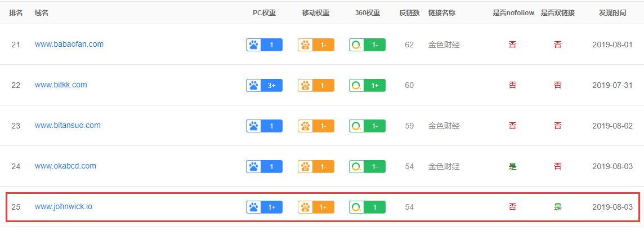Click 360 weight badge for www.okabcd.com
Image resolution: width=644 pixels, height=239 pixels.
tap(367, 167)
